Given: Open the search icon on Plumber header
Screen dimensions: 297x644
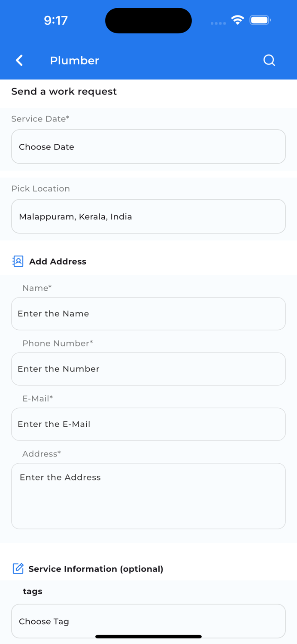Looking at the screenshot, I should pos(269,61).
